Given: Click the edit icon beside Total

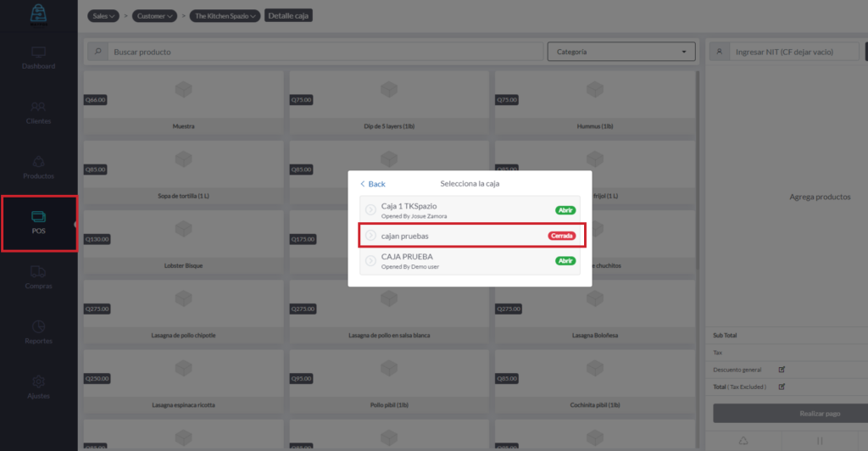Looking at the screenshot, I should click(782, 387).
